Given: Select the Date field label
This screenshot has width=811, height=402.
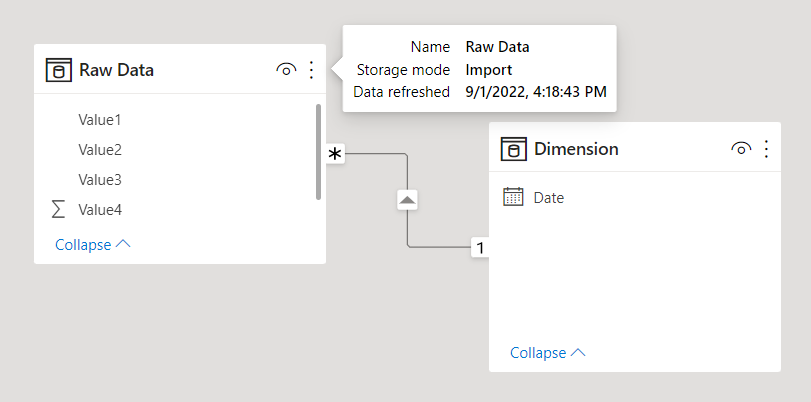Looking at the screenshot, I should (x=549, y=198).
